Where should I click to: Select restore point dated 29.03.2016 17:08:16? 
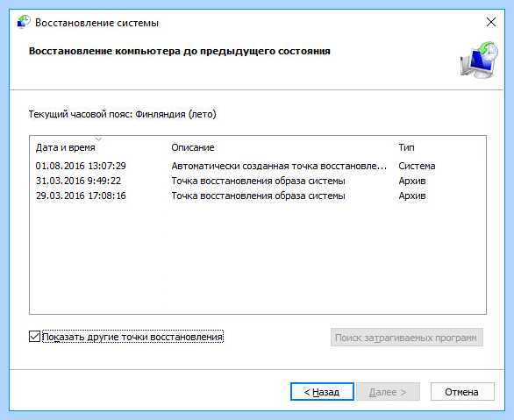coord(81,196)
